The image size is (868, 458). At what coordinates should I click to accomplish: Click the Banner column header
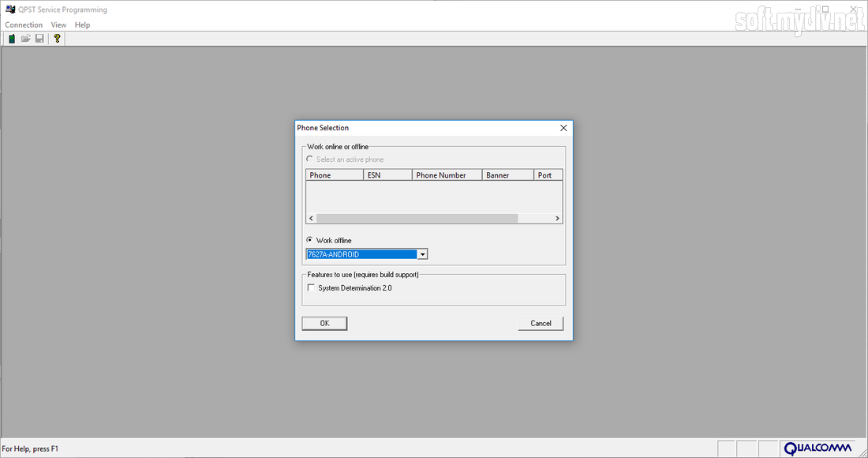(x=508, y=175)
